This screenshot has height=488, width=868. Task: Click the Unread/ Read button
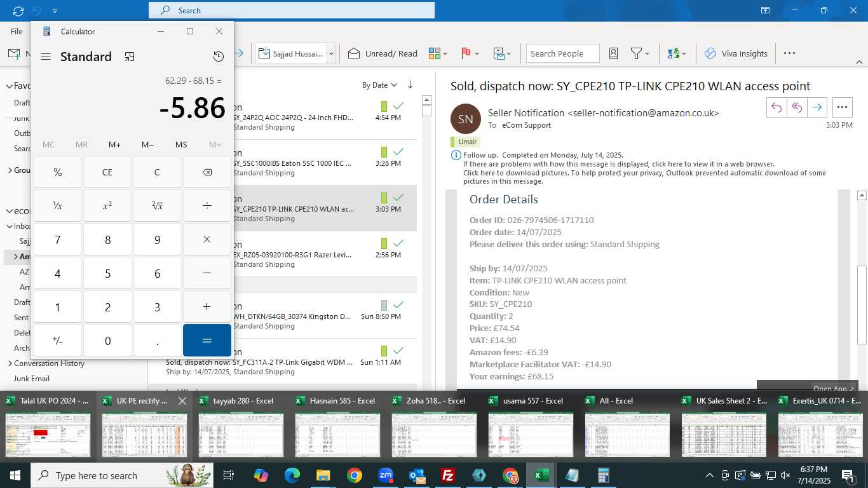point(383,53)
